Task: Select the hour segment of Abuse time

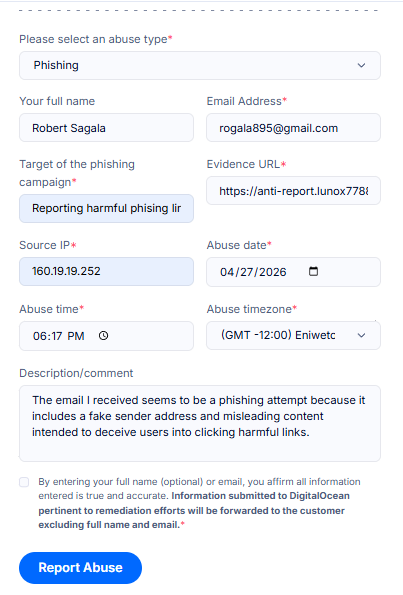Action: [39, 336]
